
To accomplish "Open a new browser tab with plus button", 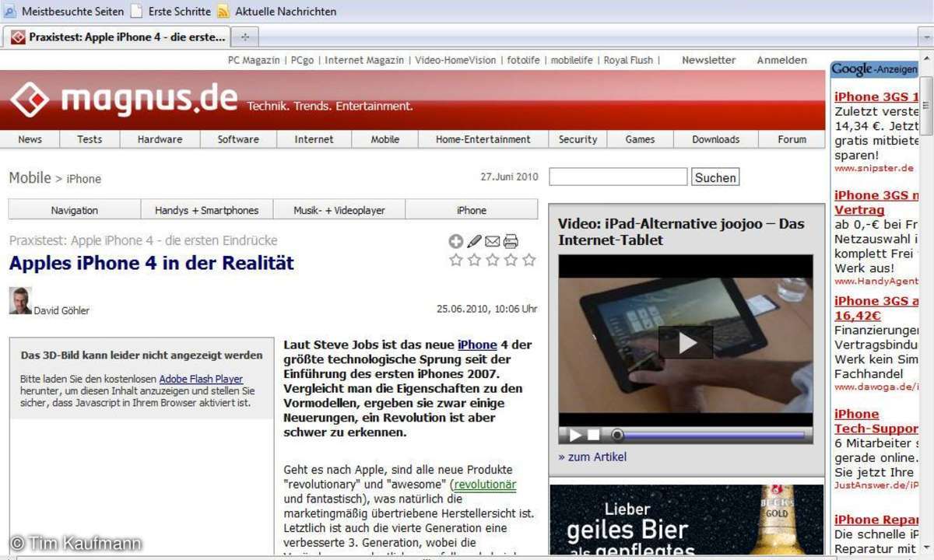I will (x=244, y=37).
